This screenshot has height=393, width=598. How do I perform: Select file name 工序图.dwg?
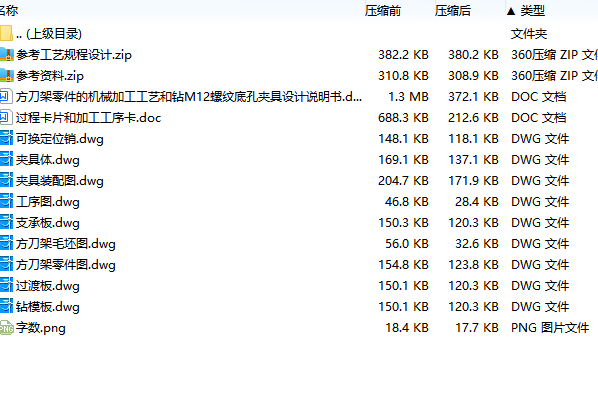click(48, 202)
